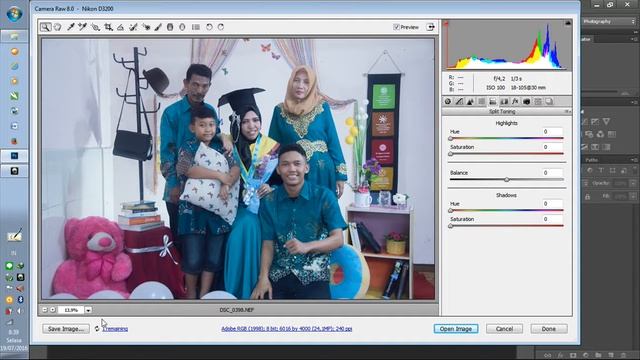Click the Highlights Saturation slider
This screenshot has height=360, width=640.
(507, 154)
